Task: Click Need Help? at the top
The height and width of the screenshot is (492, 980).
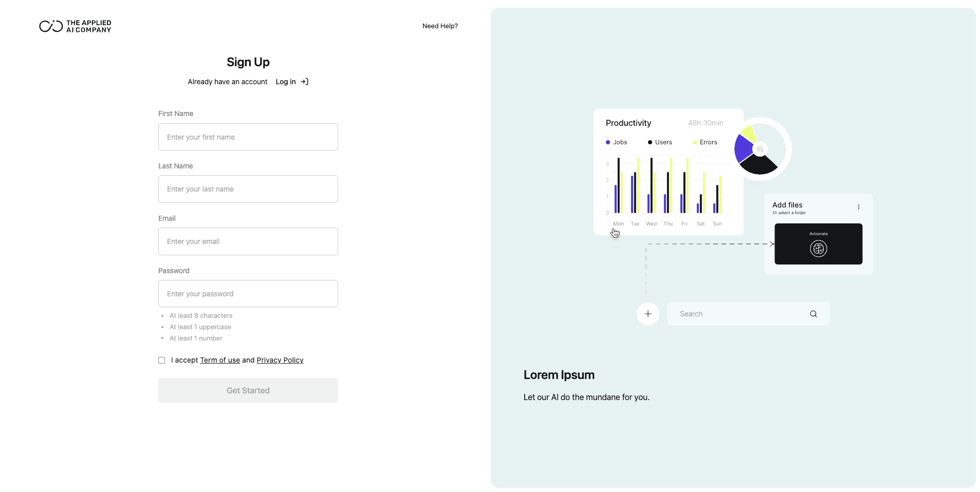Action: [439, 26]
